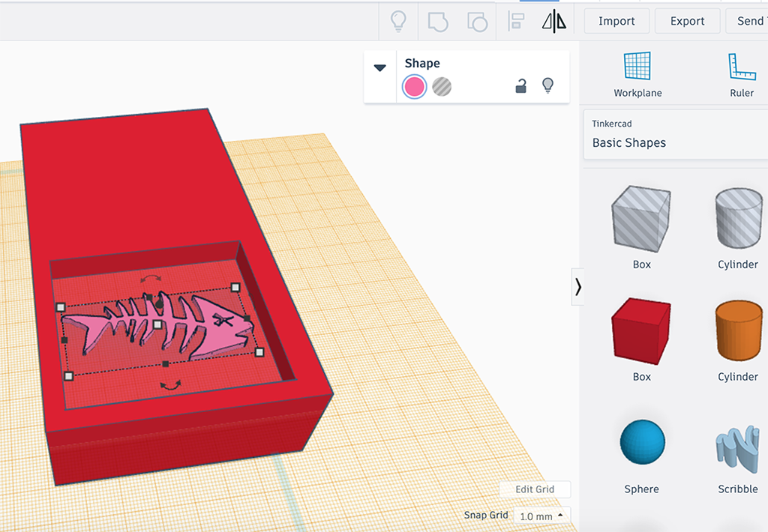The height and width of the screenshot is (532, 768).
Task: Click the Tinkercad library title text
Action: pos(611,124)
